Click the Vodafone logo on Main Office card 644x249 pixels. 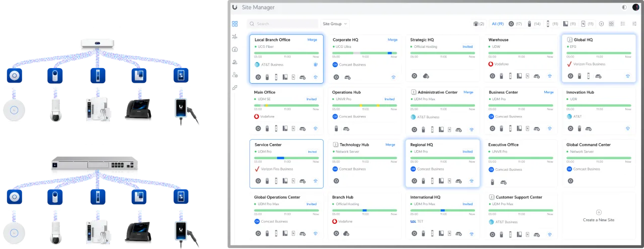257,116
